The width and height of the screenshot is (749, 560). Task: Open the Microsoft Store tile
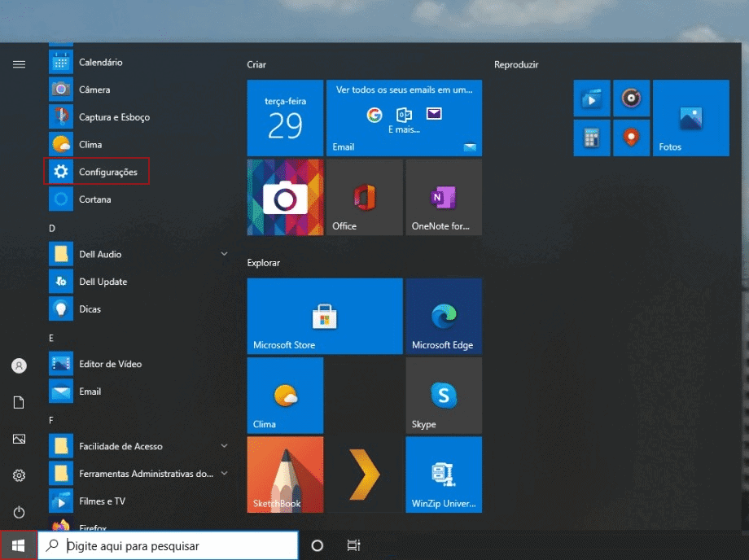(x=325, y=316)
